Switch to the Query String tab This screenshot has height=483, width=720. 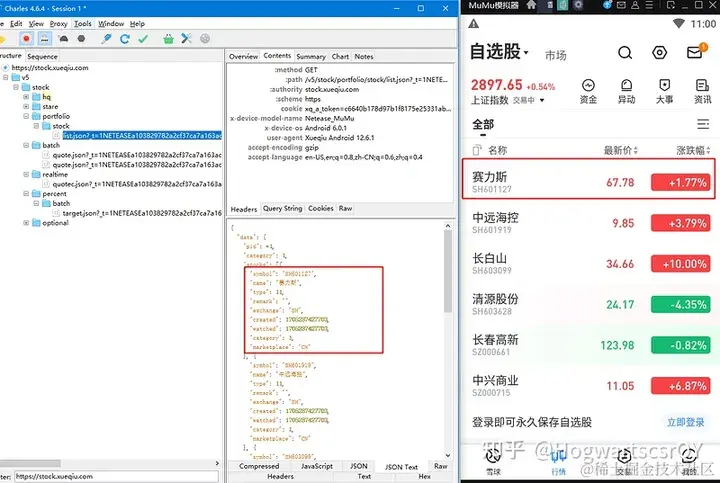click(282, 208)
